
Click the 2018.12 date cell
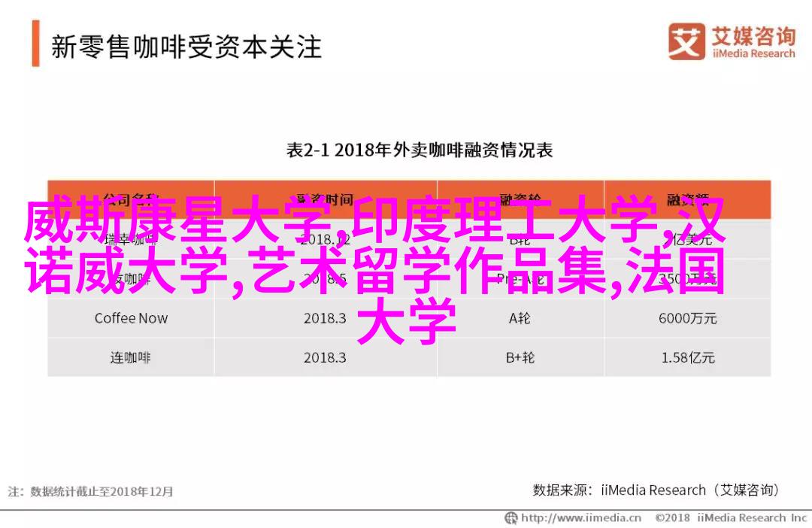326,239
